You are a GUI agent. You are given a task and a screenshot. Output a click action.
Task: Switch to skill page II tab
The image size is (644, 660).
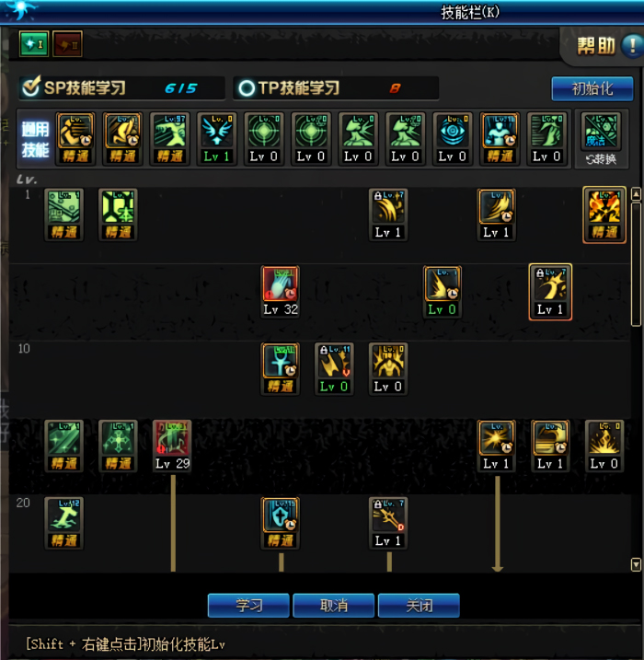point(67,44)
